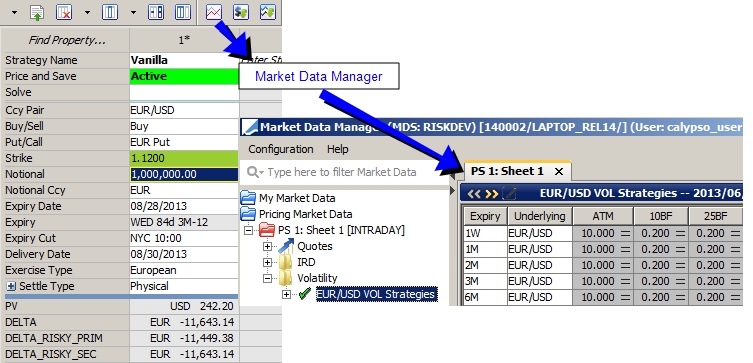Open the Configuration menu
This screenshot has width=753, height=363.
[x=281, y=149]
